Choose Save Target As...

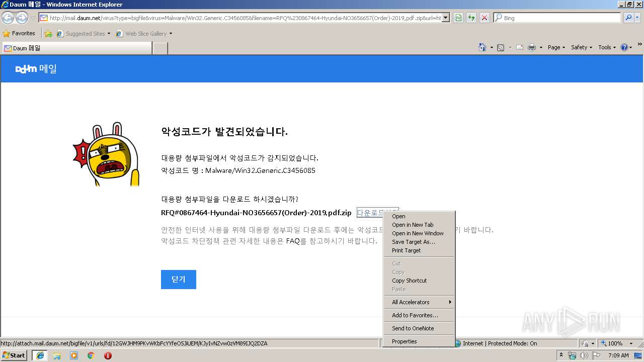tap(419, 242)
